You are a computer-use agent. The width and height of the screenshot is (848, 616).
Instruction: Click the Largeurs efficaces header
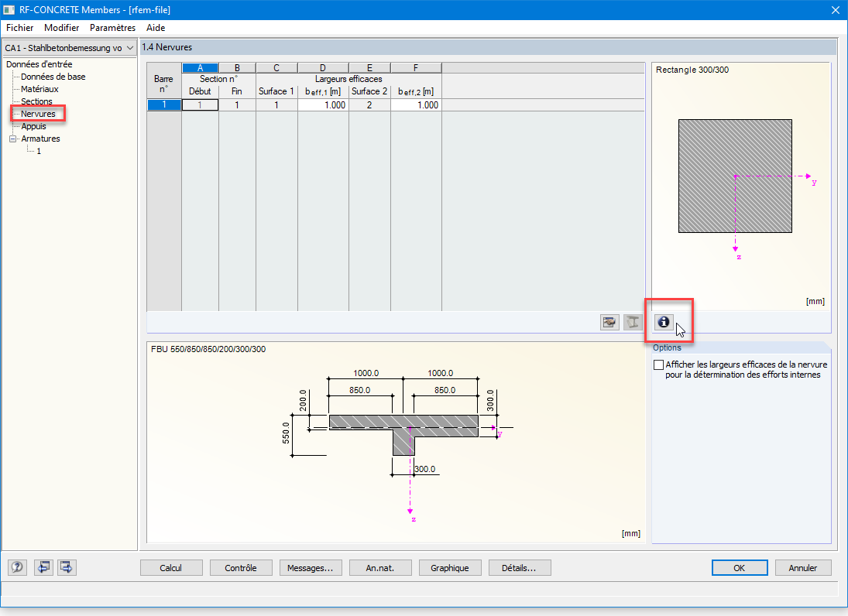(x=348, y=79)
